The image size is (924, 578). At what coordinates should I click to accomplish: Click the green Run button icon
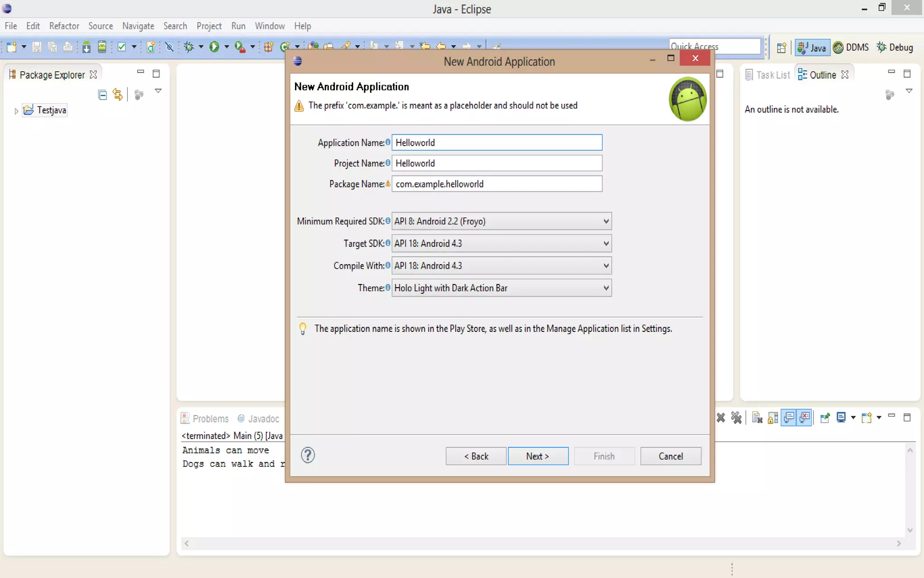coord(214,47)
